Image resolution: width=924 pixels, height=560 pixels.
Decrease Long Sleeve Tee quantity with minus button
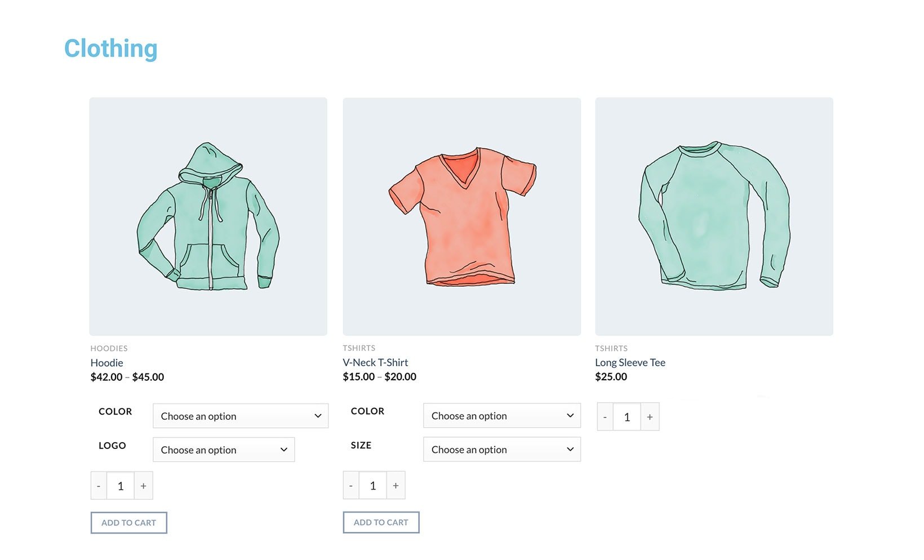(x=605, y=416)
